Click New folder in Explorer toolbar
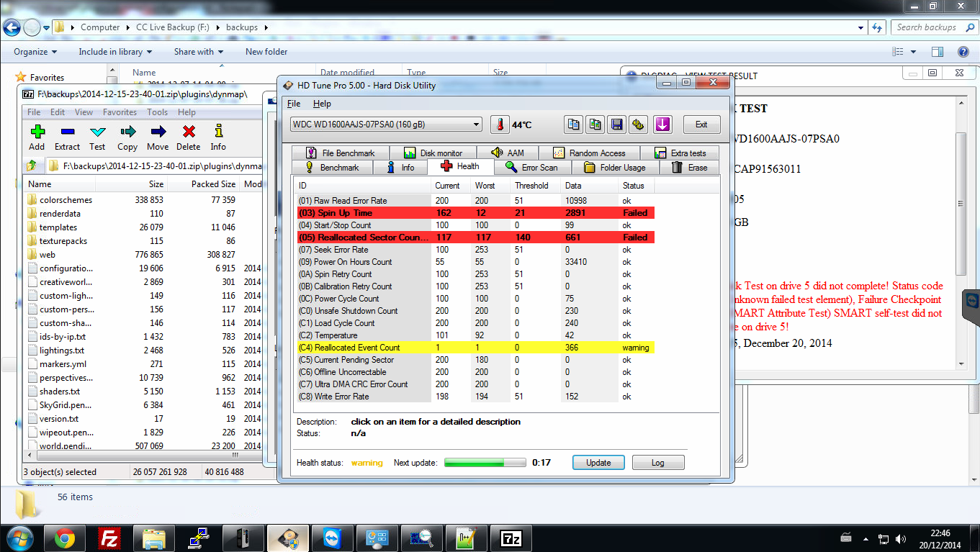Viewport: 980px width, 552px height. coord(266,52)
